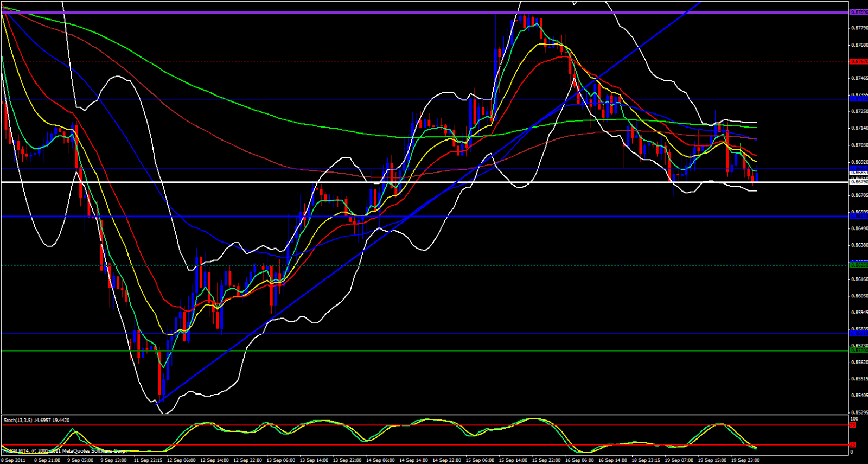The width and height of the screenshot is (868, 464).
Task: Select the red 0.8757 price level tag
Action: click(x=858, y=62)
